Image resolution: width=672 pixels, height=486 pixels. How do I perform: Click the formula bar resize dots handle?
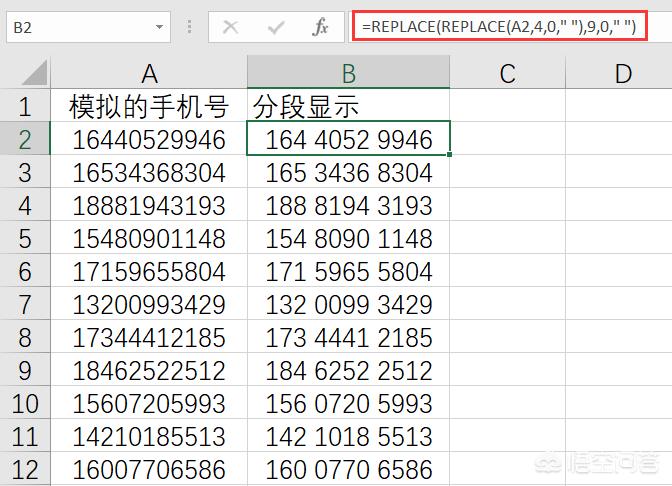click(189, 27)
